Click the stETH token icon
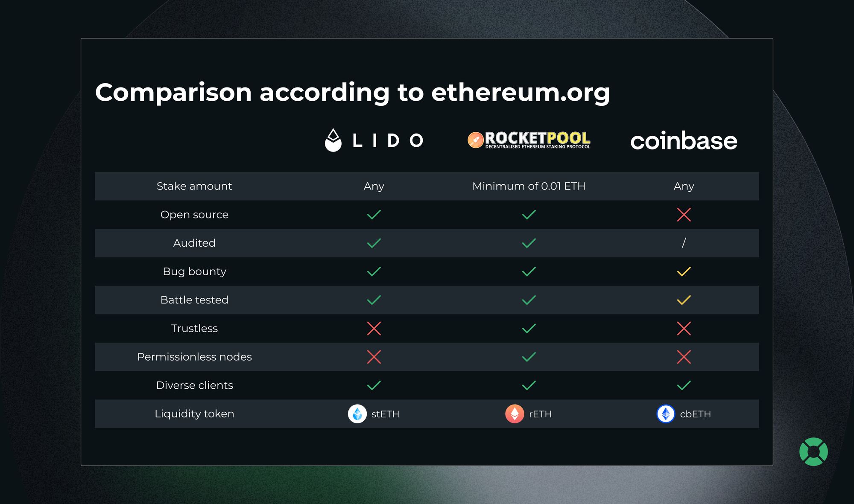Image resolution: width=854 pixels, height=504 pixels. click(357, 414)
